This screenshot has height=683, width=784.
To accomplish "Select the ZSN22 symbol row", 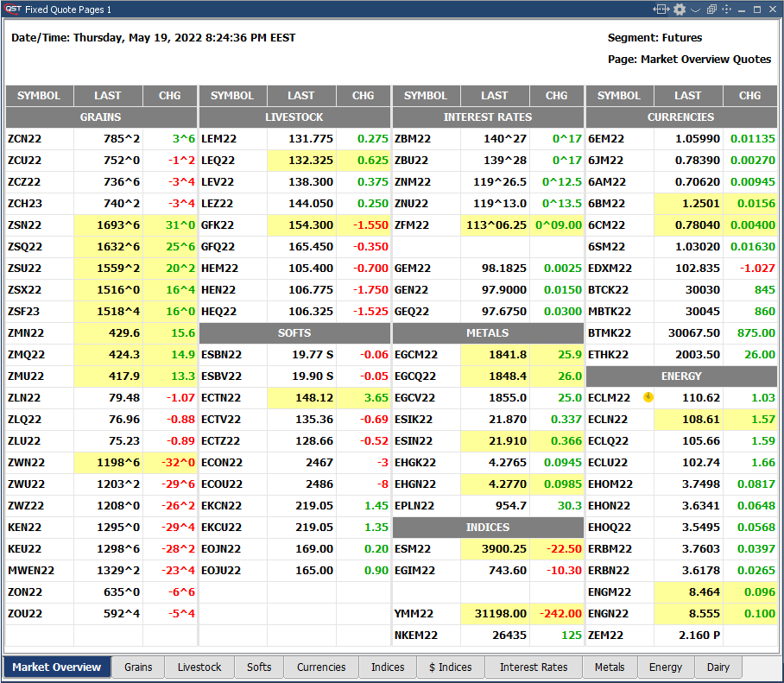I will pyautogui.click(x=39, y=225).
